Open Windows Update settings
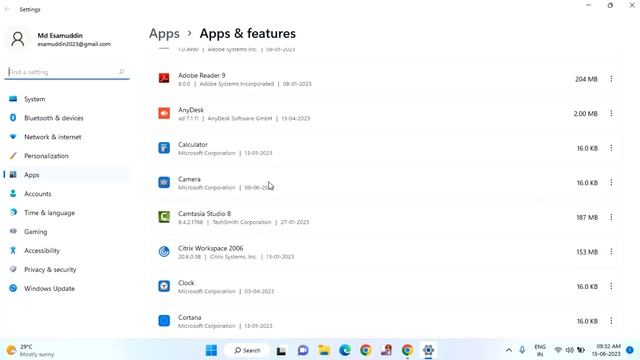640x360 pixels. coord(67,288)
